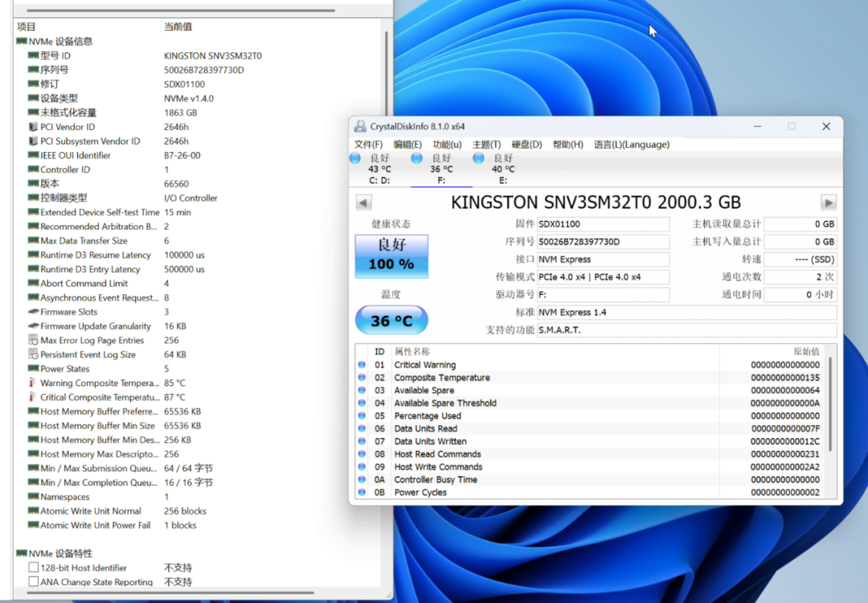Click the blue status dot for Critical Warning
This screenshot has width=868, height=603.
click(x=362, y=365)
